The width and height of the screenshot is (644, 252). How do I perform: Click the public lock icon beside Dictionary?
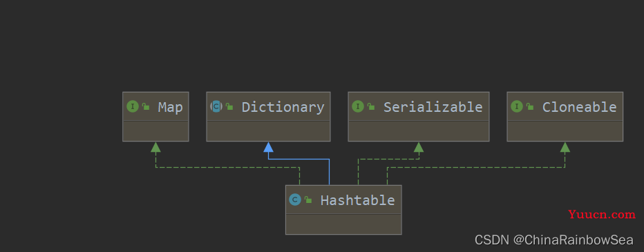coord(229,107)
